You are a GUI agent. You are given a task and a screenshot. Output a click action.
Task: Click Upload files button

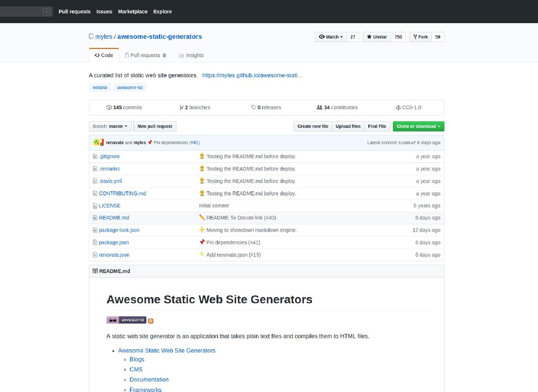tap(348, 126)
